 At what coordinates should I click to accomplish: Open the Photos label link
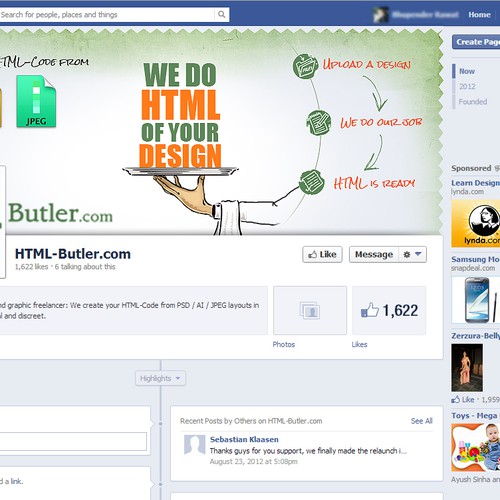click(x=284, y=344)
